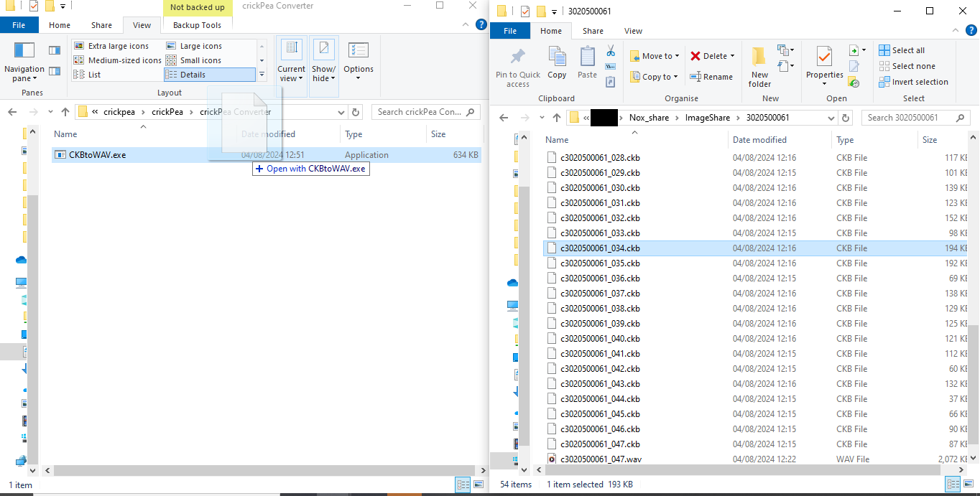Open the Current view dropdown

(x=292, y=67)
